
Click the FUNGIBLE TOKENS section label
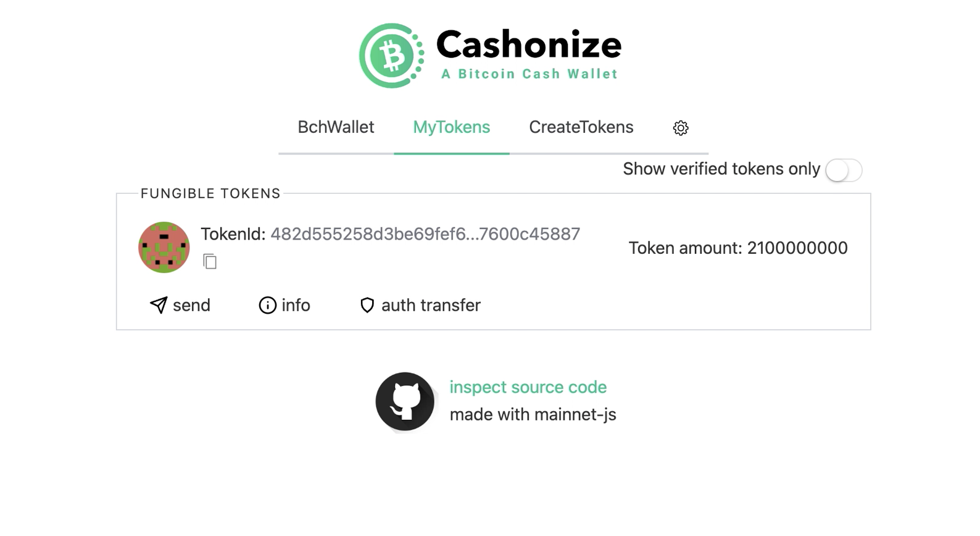210,193
